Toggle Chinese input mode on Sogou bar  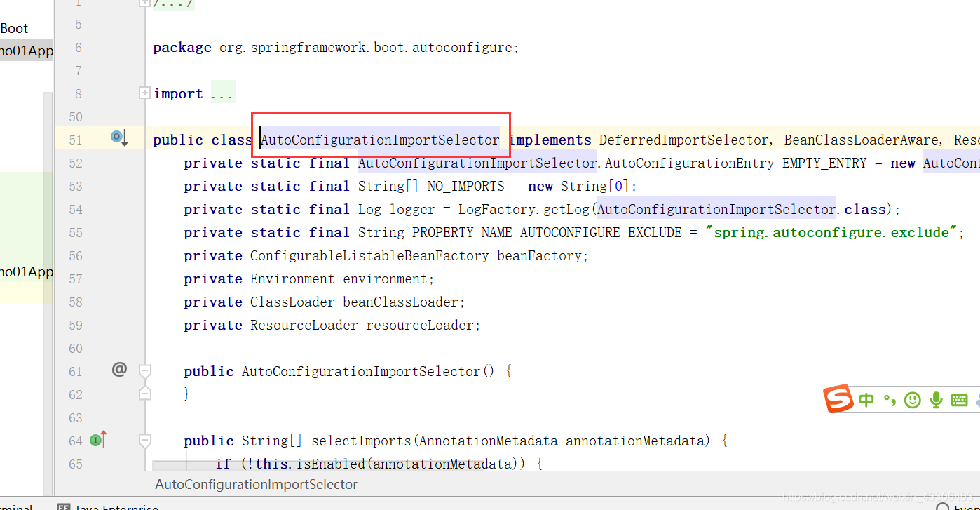pos(867,400)
